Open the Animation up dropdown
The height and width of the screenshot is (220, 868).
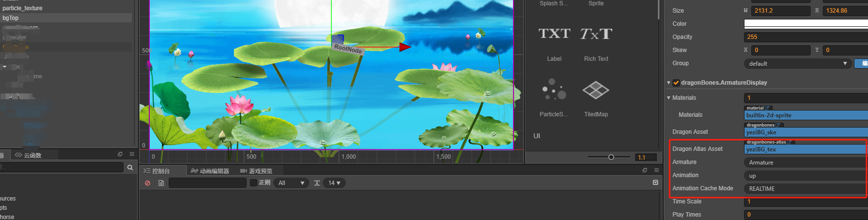coord(806,176)
